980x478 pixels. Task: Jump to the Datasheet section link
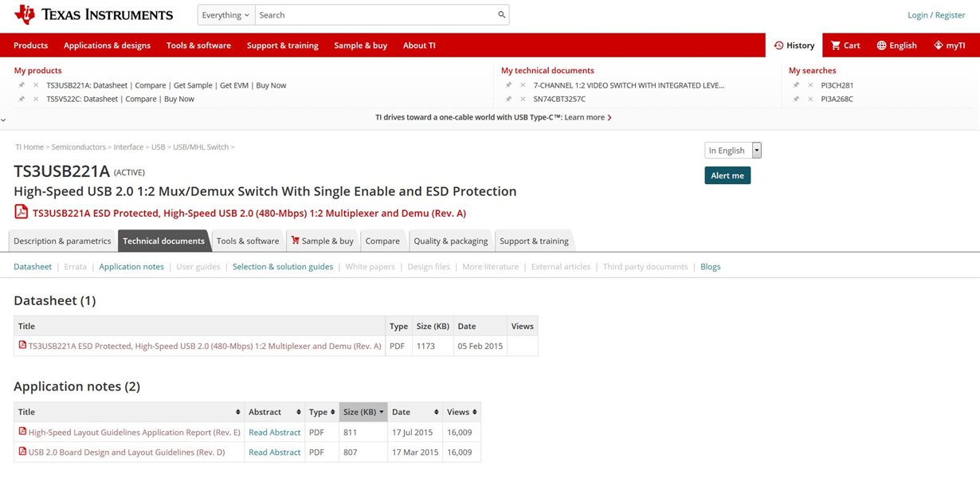[x=33, y=267]
